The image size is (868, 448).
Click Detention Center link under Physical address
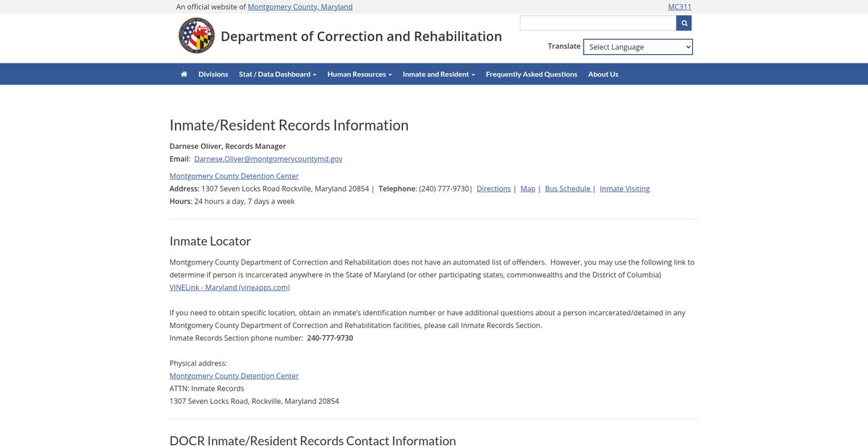click(234, 376)
